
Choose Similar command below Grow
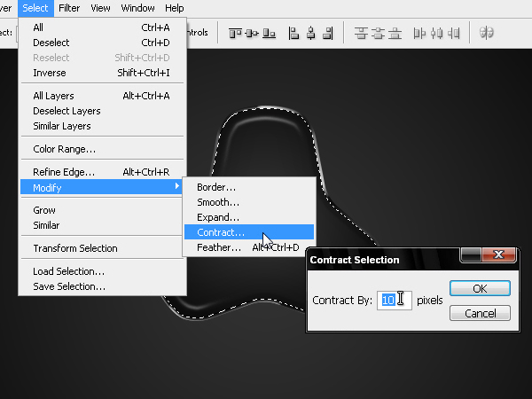102,225
